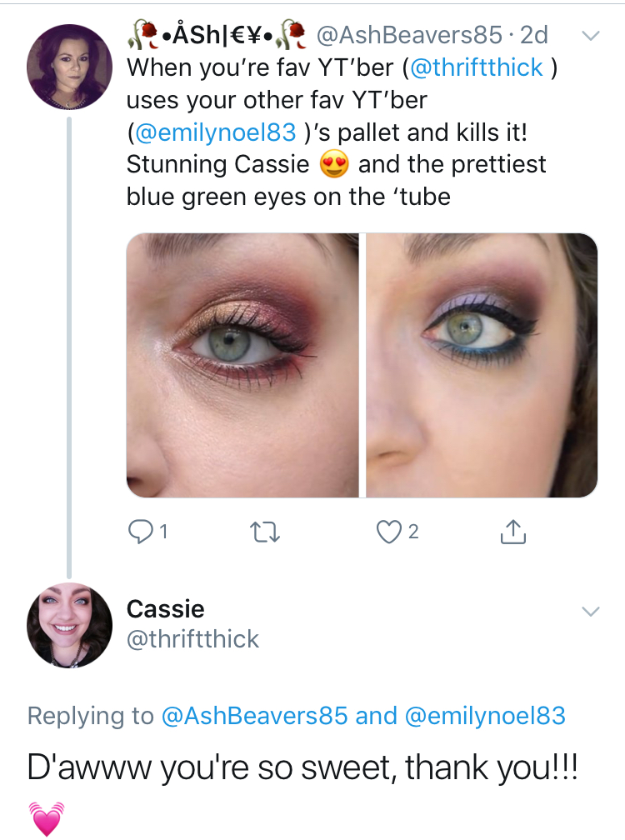Expand the chevron menu on Cassie's reply

point(589,612)
